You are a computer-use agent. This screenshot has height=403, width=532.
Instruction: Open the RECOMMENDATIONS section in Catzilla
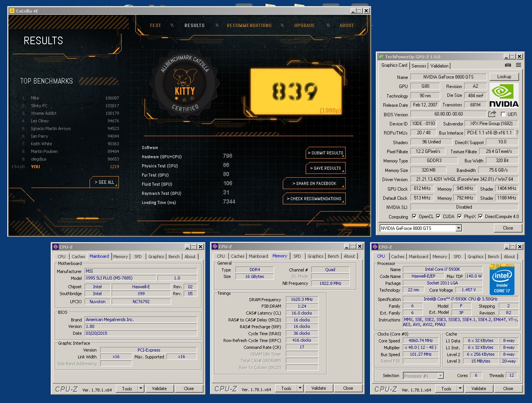(x=249, y=26)
